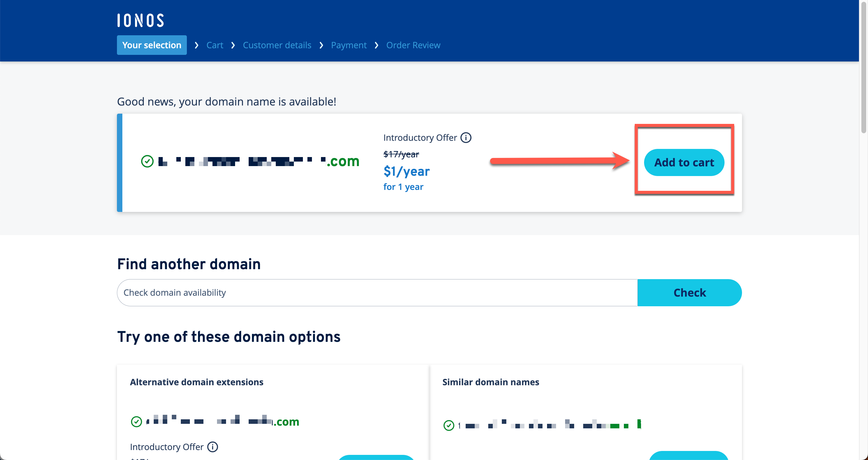Click the 'Alternative domain extensions' title
The width and height of the screenshot is (868, 460).
(197, 382)
